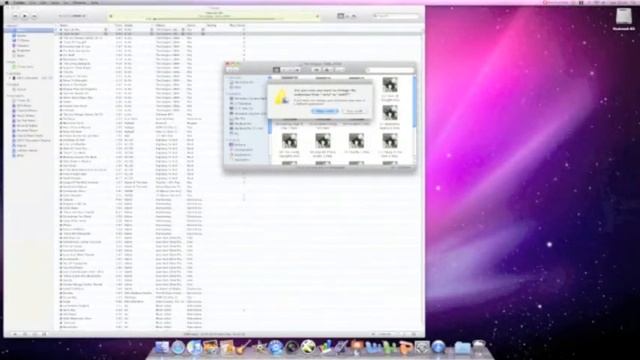Skip to previous track in iTunes
This screenshot has height=360, width=640.
pyautogui.click(x=15, y=16)
